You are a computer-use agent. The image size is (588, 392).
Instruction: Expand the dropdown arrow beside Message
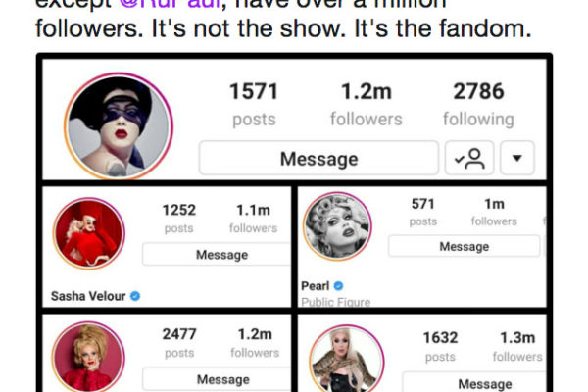[517, 158]
